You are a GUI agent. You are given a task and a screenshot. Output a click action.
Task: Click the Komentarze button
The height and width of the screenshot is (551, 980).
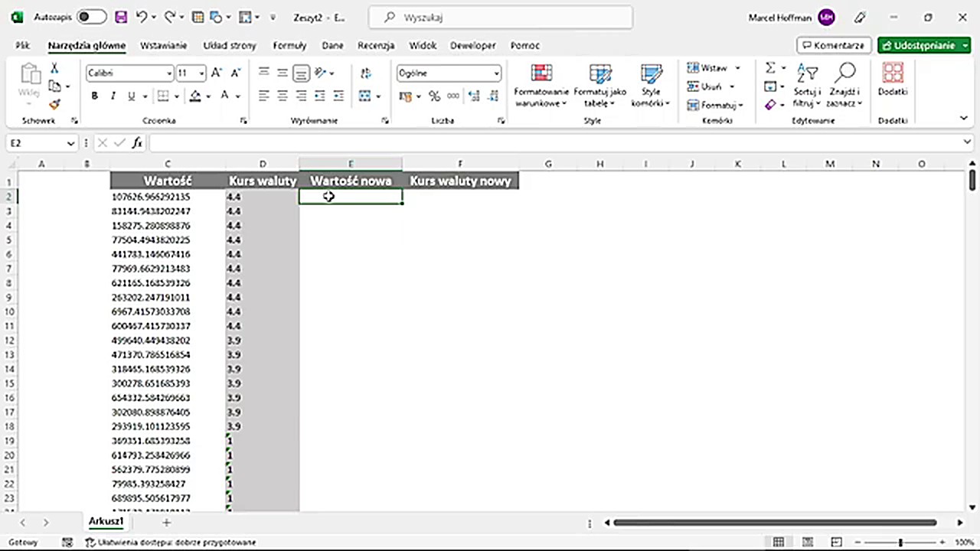pos(834,45)
